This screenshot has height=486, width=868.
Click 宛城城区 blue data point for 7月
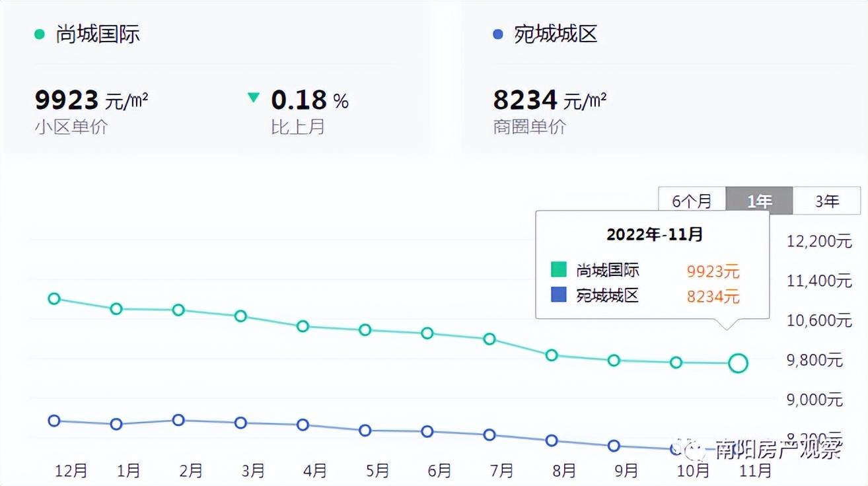[489, 434]
